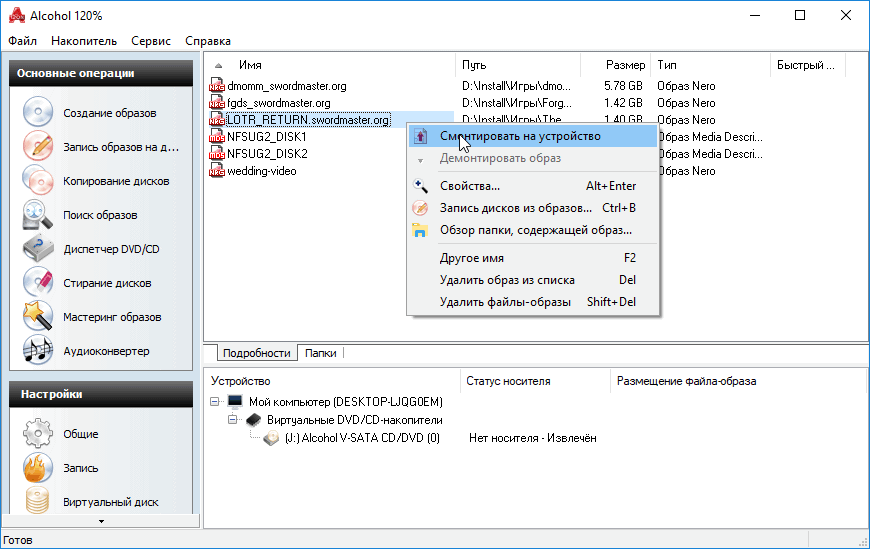Open Копирование дисков via its icon
Image resolution: width=870 pixels, height=549 pixels.
(38, 181)
